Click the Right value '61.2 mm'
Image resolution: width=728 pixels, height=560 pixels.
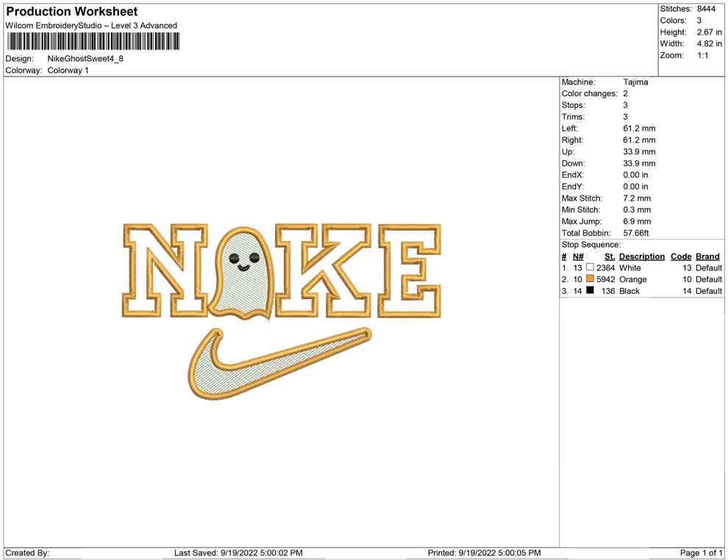[639, 140]
